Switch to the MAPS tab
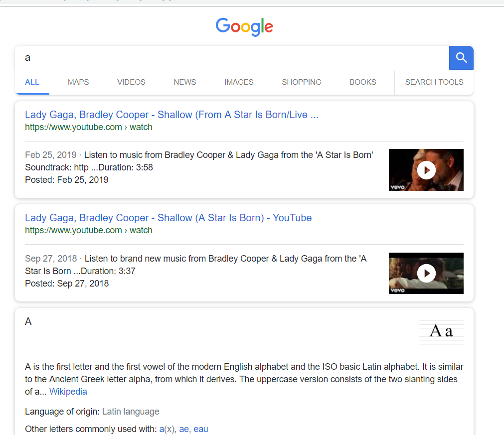Viewport: 504px width, 435px height. coord(78,82)
